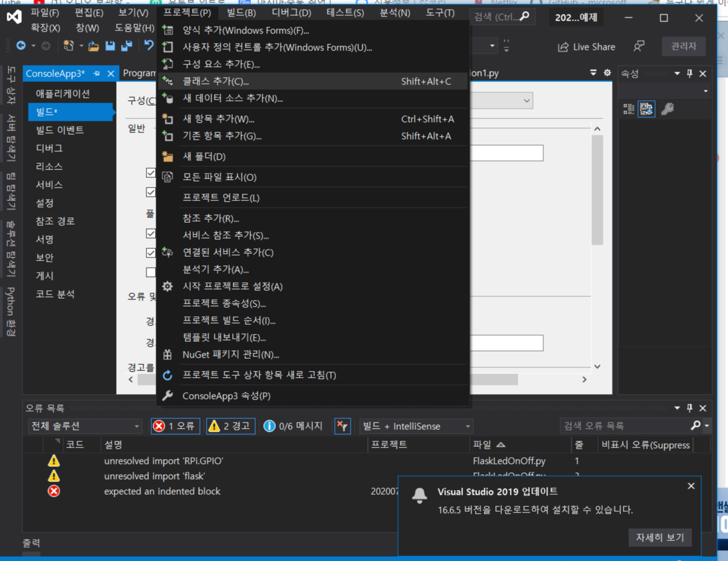Sort by the File (파일) column header

521,444
